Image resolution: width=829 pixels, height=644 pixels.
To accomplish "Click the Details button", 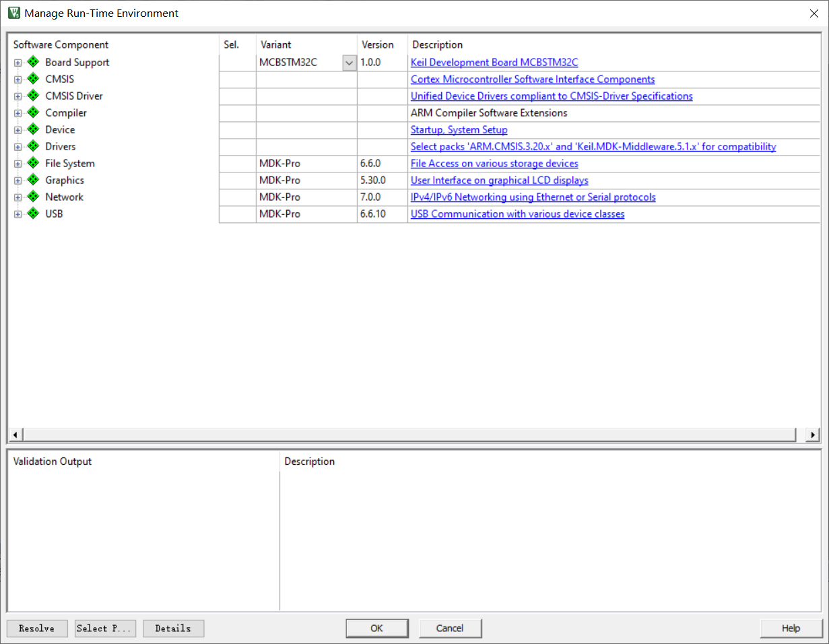I will click(x=173, y=629).
